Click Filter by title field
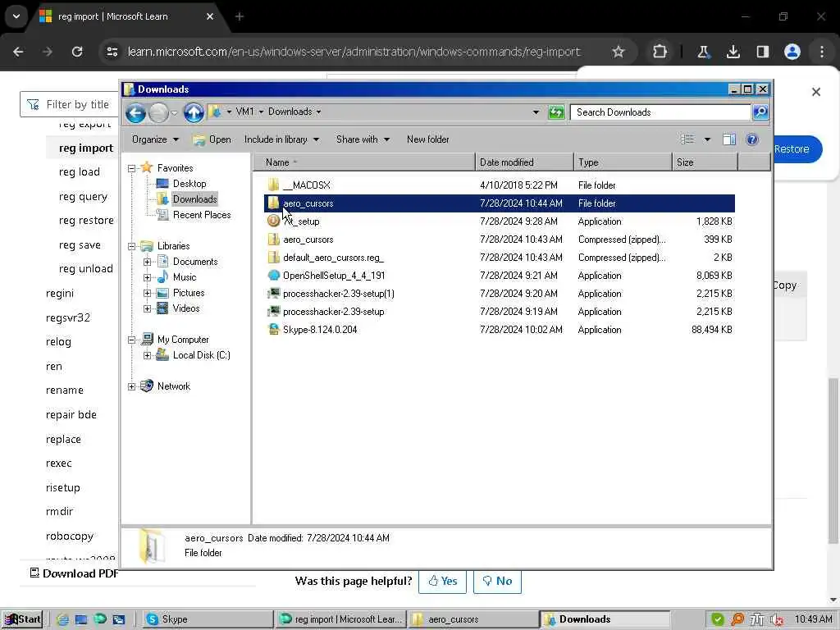Image resolution: width=840 pixels, height=630 pixels. click(70, 104)
